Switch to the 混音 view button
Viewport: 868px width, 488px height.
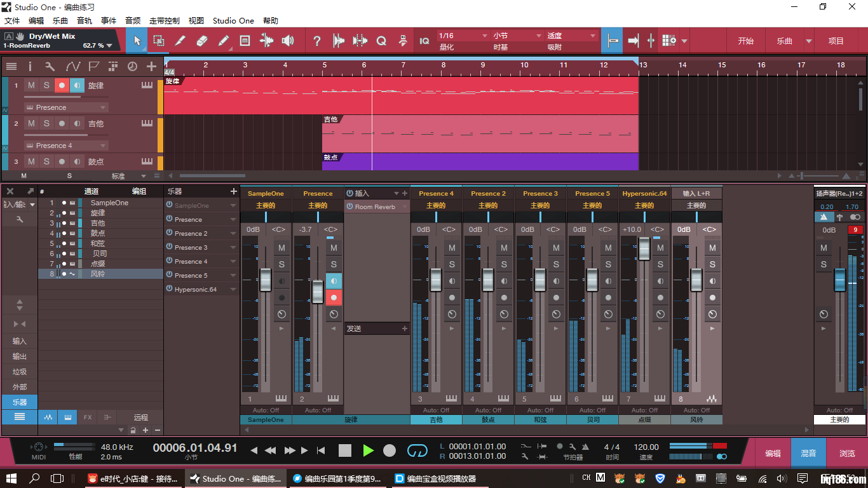pyautogui.click(x=808, y=453)
